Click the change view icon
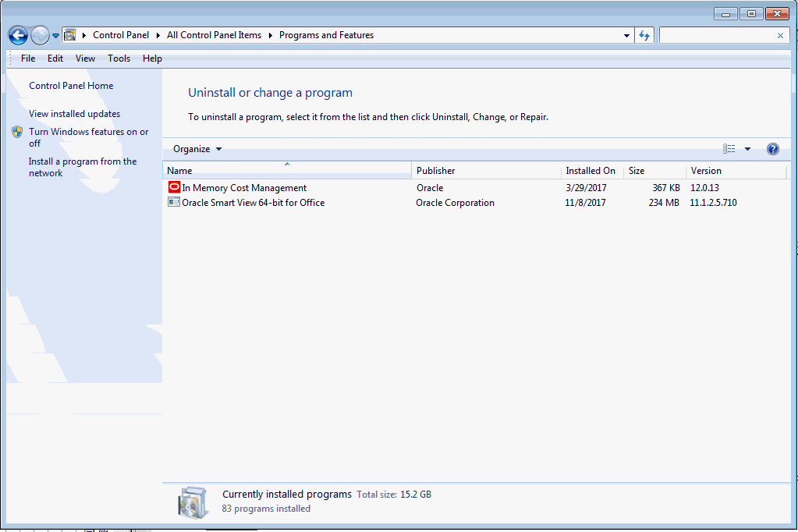Screen dimensions: 798x532 coord(729,149)
